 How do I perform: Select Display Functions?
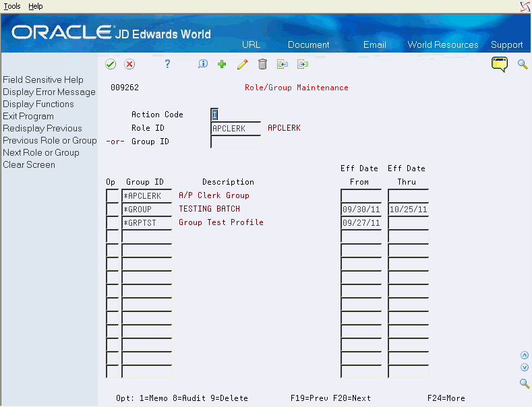tap(38, 104)
